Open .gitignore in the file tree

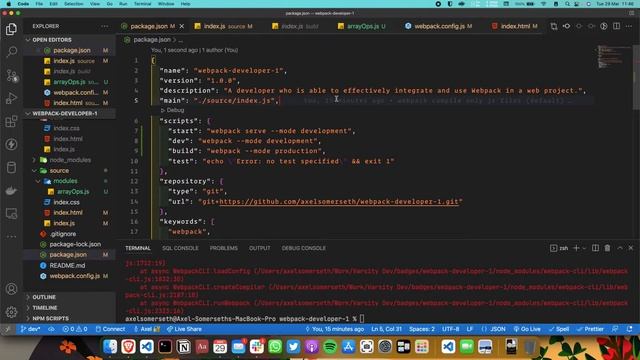point(63,234)
